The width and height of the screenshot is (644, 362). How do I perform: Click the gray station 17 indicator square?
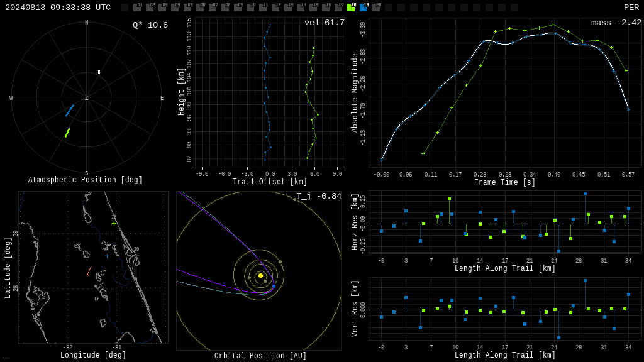338,8
